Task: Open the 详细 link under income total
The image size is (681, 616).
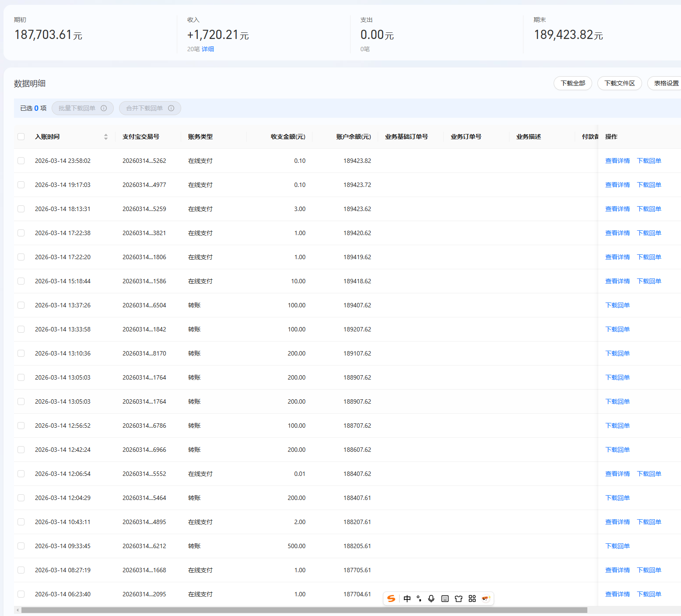Action: [208, 49]
